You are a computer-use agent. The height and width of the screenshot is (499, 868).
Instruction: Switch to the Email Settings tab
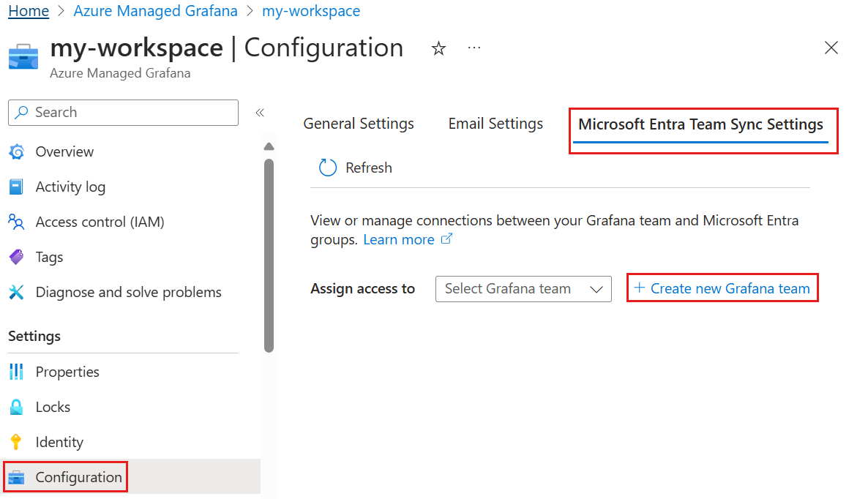click(495, 124)
